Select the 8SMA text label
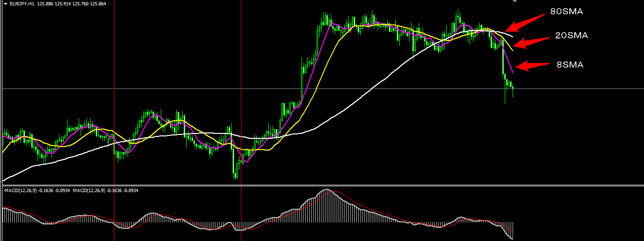Screen dimensions: 644x241 pyautogui.click(x=570, y=64)
